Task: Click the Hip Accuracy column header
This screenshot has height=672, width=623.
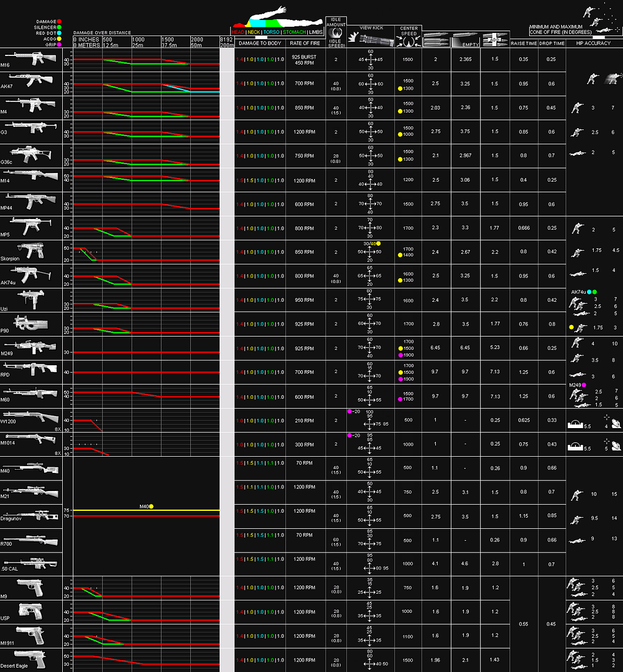Action: (594, 43)
